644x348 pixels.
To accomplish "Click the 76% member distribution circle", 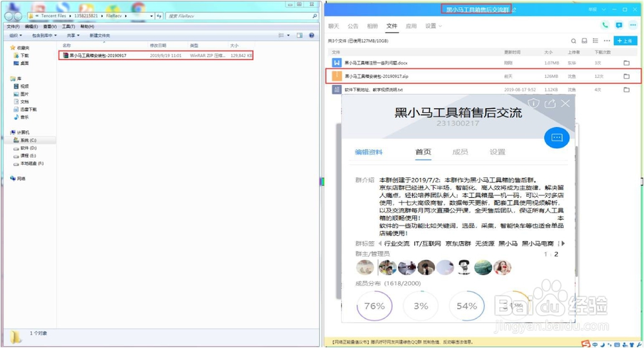I will point(374,305).
